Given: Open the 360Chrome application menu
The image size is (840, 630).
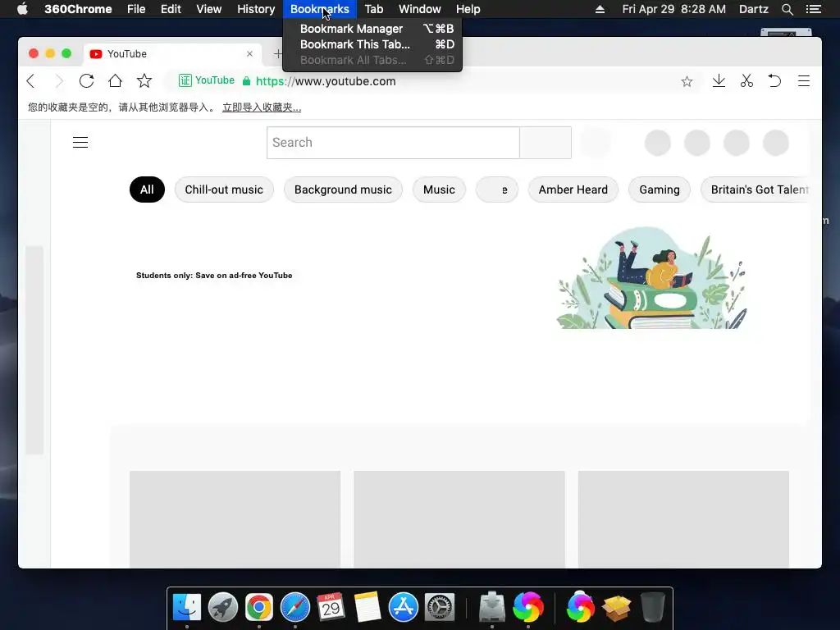Looking at the screenshot, I should (x=78, y=9).
